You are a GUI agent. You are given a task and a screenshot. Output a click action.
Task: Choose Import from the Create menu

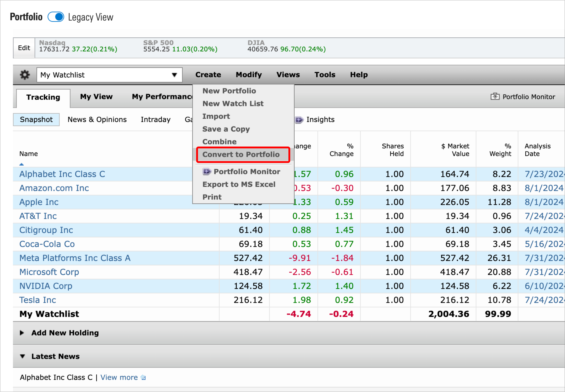(x=216, y=116)
